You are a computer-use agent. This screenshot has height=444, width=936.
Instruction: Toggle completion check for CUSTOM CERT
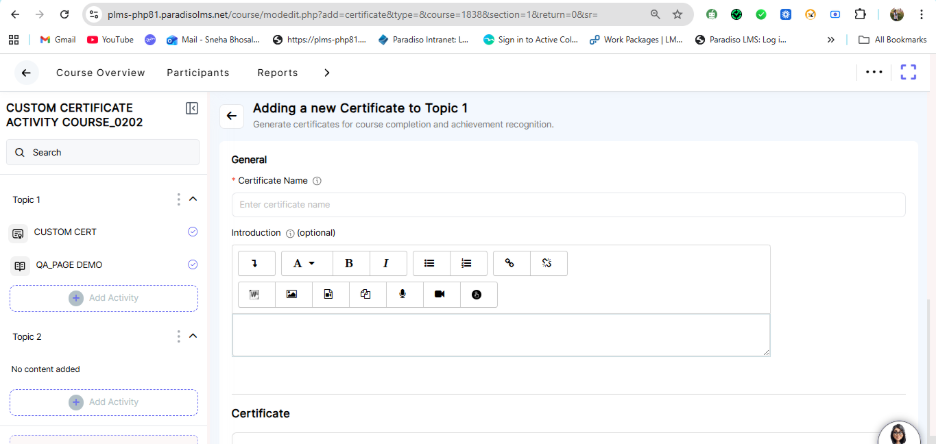[x=192, y=232]
